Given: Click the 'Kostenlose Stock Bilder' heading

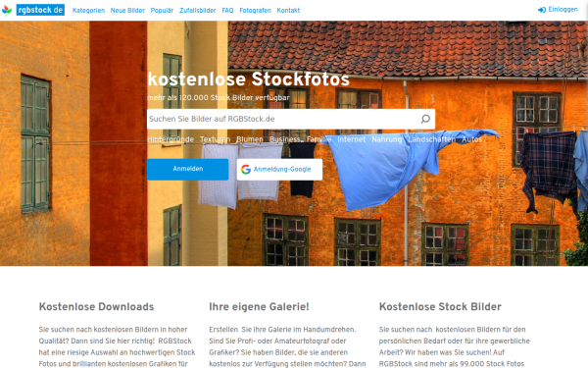Looking at the screenshot, I should tap(440, 307).
